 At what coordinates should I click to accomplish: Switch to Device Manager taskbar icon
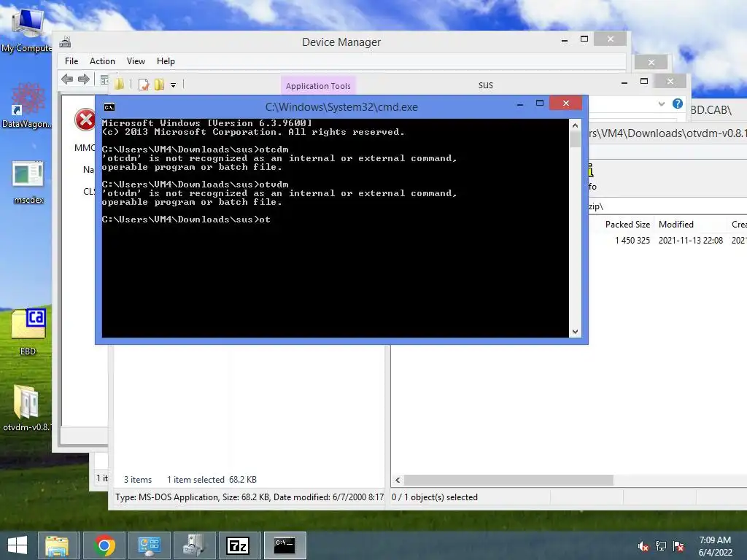click(x=194, y=545)
